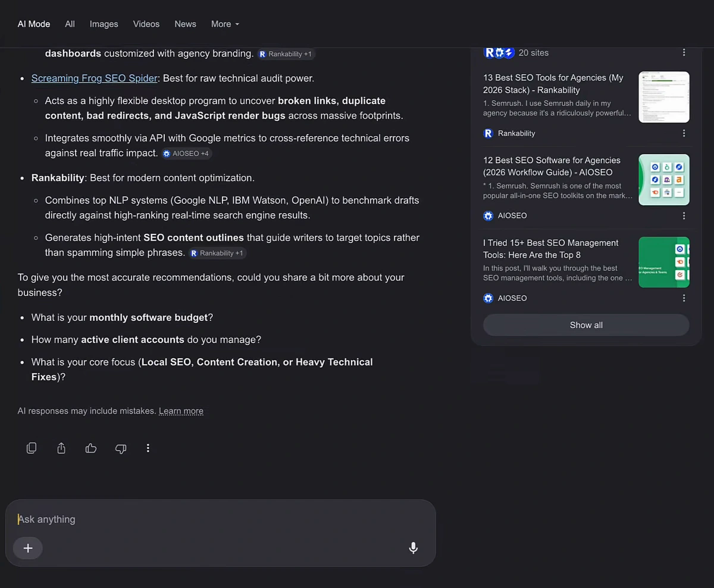Open 12 Best SEO Software for Agencies article
The height and width of the screenshot is (588, 714).
pos(552,166)
